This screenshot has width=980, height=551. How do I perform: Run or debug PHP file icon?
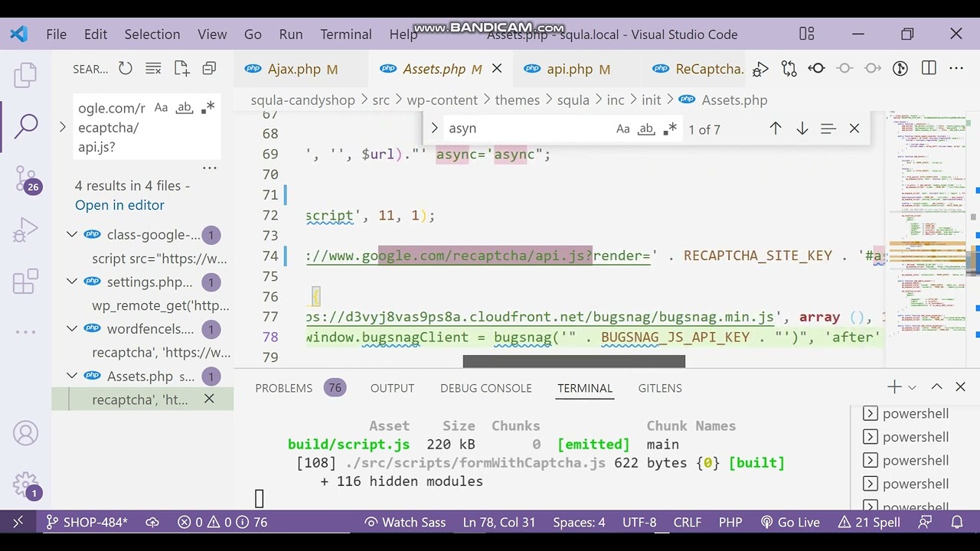(x=760, y=69)
